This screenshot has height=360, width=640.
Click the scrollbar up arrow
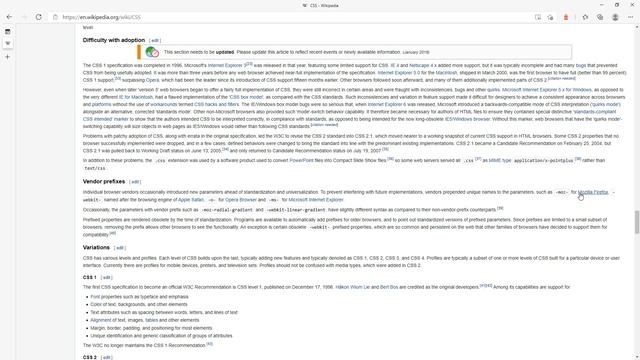(637, 27)
